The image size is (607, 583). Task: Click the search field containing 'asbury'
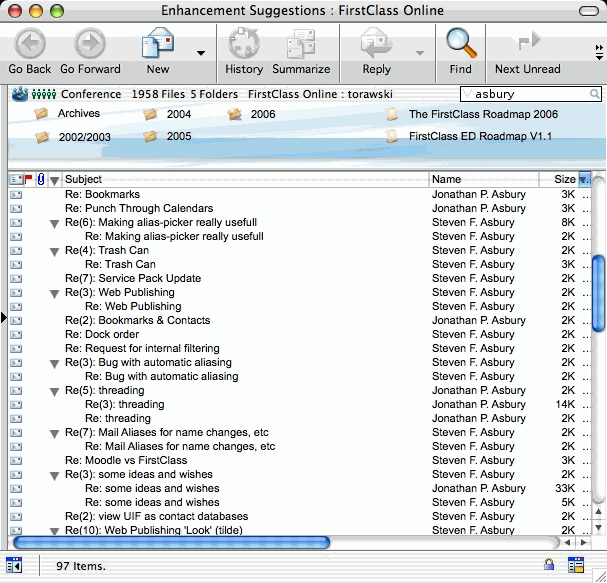tap(530, 94)
